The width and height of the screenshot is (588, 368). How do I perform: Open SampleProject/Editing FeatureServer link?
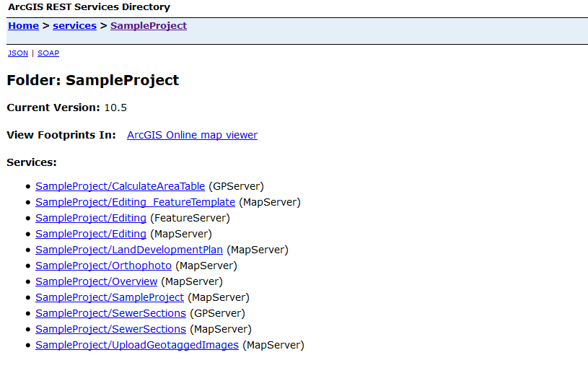[91, 218]
